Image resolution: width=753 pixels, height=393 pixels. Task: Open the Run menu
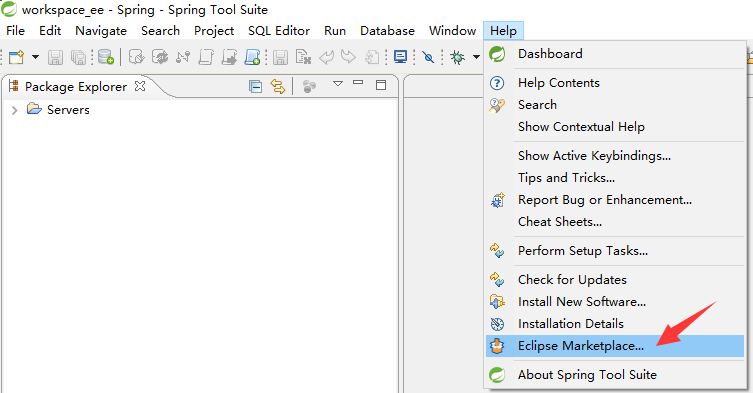pyautogui.click(x=335, y=31)
